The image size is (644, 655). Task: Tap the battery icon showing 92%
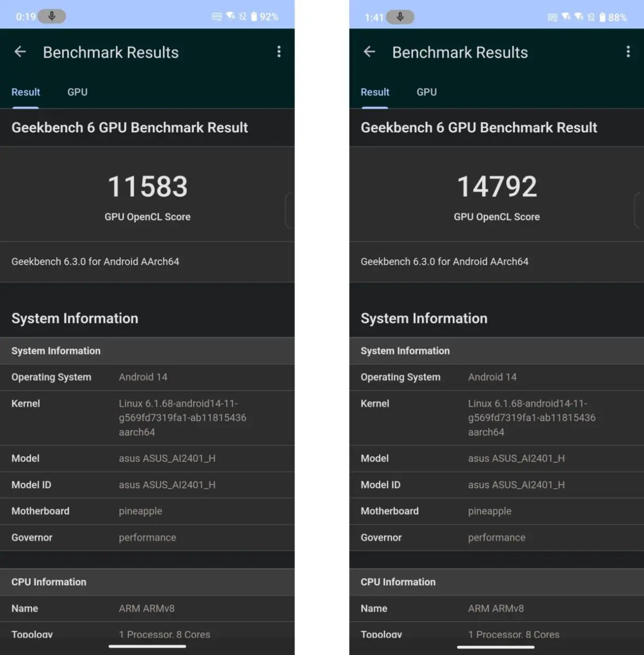point(254,16)
